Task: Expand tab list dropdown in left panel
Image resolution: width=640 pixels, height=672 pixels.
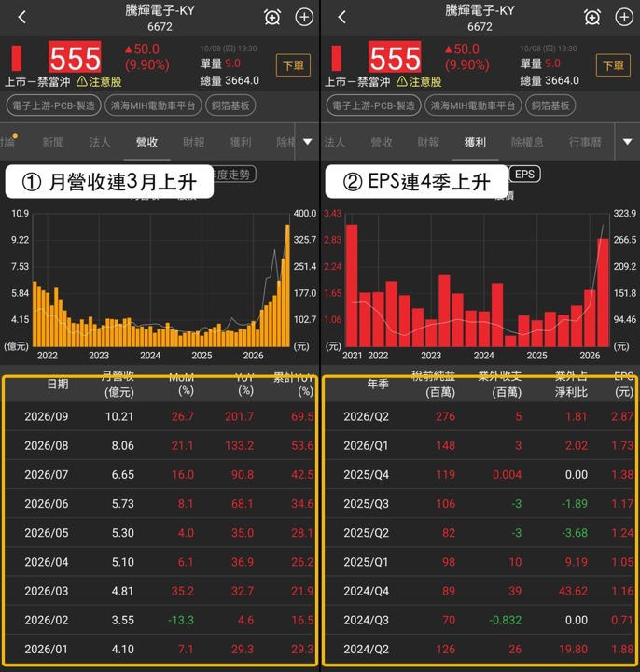Action: point(308,142)
